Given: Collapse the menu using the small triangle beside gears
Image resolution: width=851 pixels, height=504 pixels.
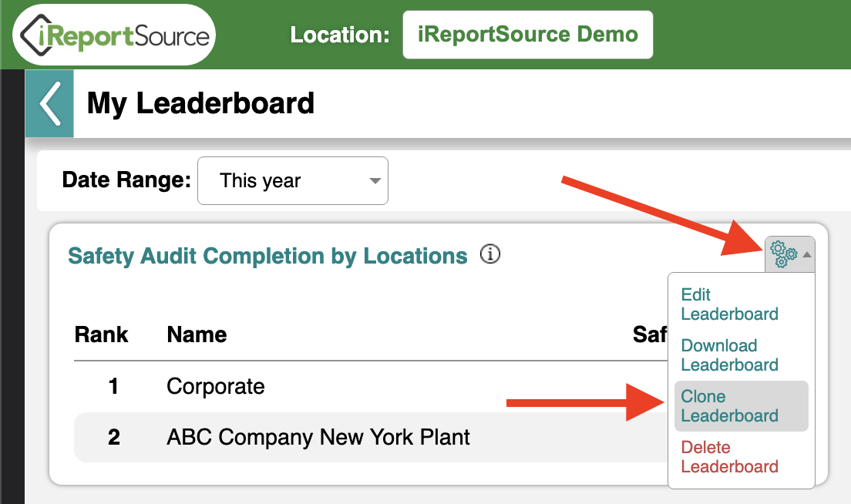Looking at the screenshot, I should [x=807, y=254].
